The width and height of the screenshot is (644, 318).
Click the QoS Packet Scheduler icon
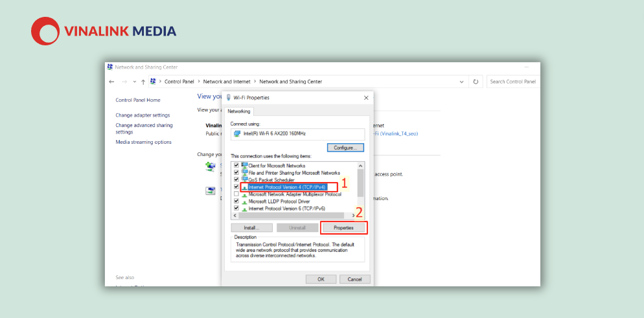point(244,179)
